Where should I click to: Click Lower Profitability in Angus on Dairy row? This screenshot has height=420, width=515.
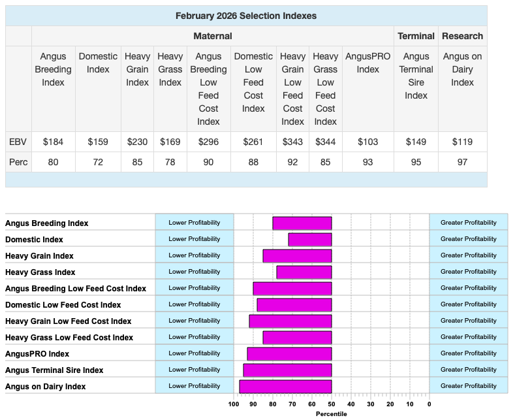pos(195,386)
